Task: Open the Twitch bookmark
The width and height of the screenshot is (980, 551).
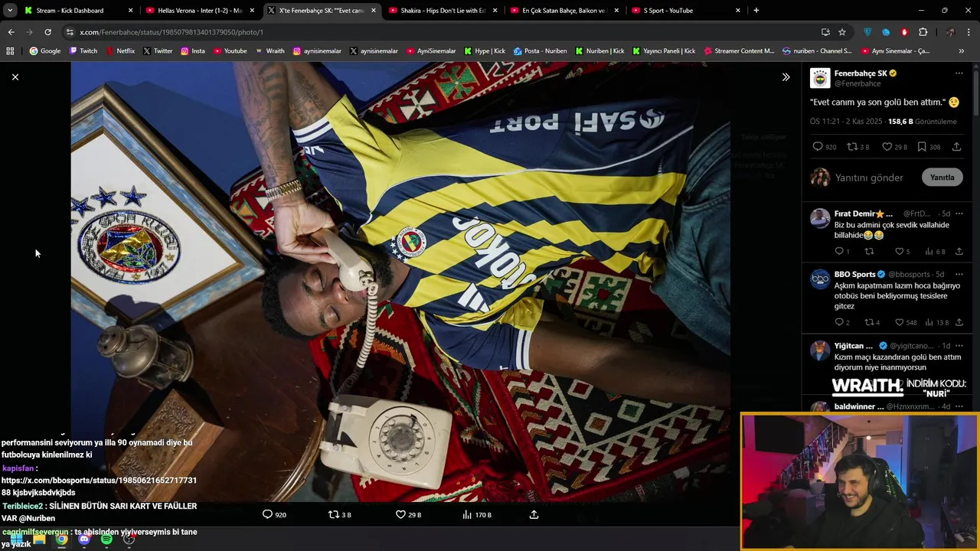Action: [83, 51]
